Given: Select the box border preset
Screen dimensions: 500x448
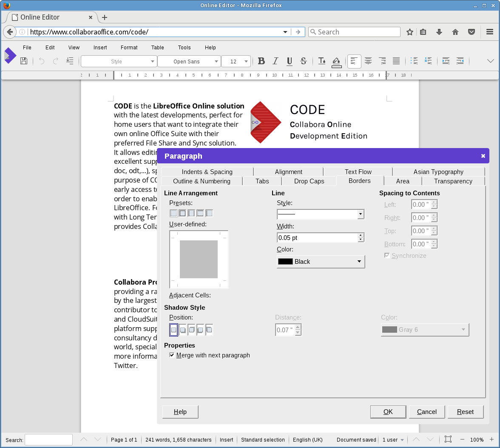Looking at the screenshot, I should pyautogui.click(x=182, y=213).
